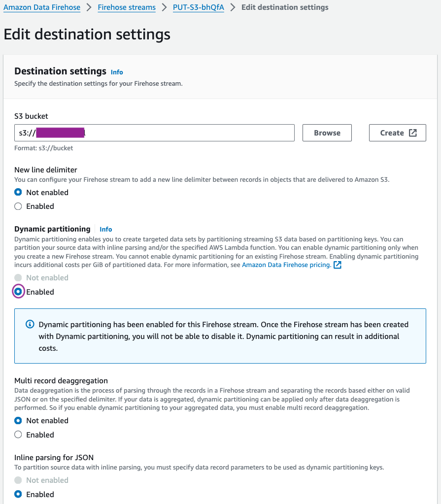This screenshot has height=504, width=441.
Task: Enable the New line delimiter option
Action: [x=18, y=206]
